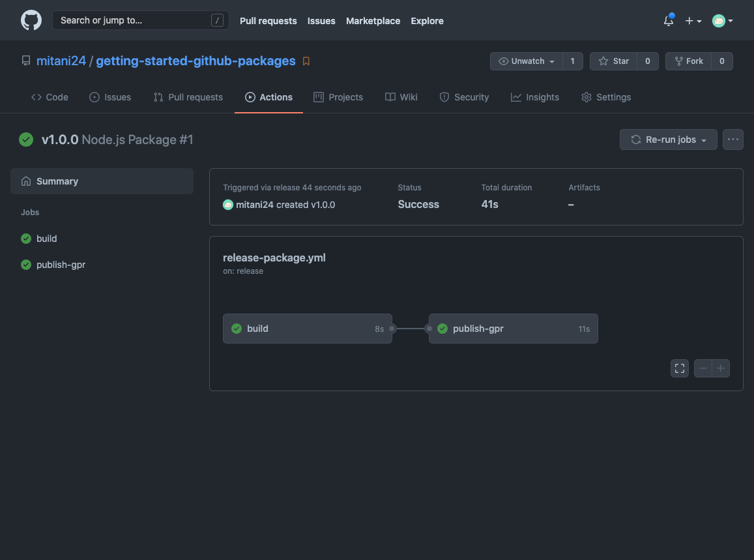Expand the Re-run jobs dropdown

pyautogui.click(x=669, y=140)
